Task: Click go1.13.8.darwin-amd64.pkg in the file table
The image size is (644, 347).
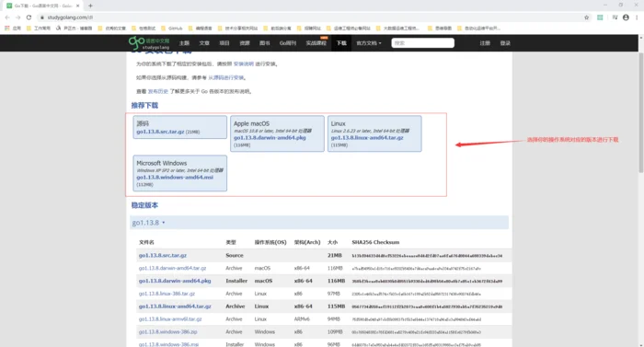Action: click(x=175, y=281)
